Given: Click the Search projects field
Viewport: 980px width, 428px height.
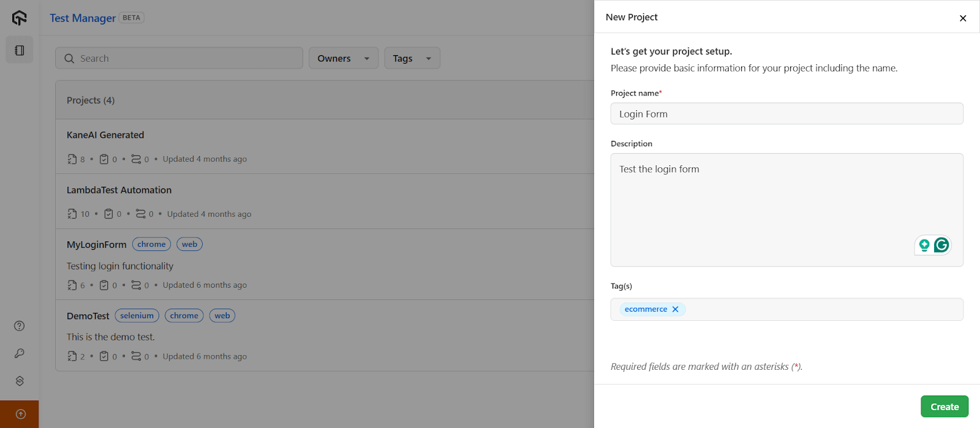Looking at the screenshot, I should click(x=179, y=58).
